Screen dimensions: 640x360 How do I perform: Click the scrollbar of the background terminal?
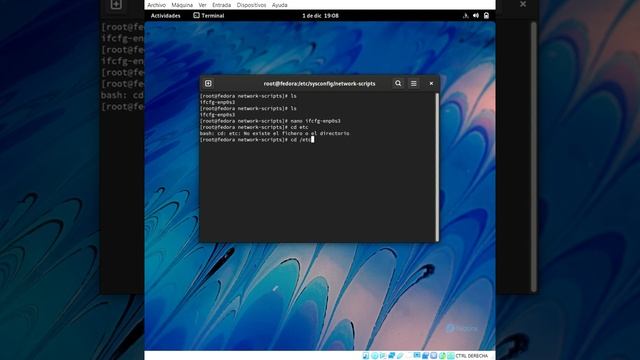pos(533,157)
